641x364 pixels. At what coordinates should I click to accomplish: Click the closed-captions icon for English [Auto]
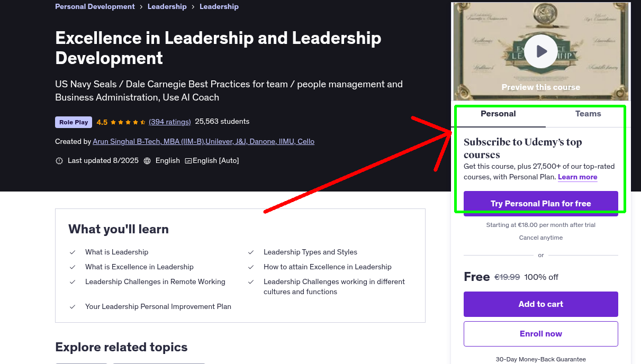coord(188,160)
